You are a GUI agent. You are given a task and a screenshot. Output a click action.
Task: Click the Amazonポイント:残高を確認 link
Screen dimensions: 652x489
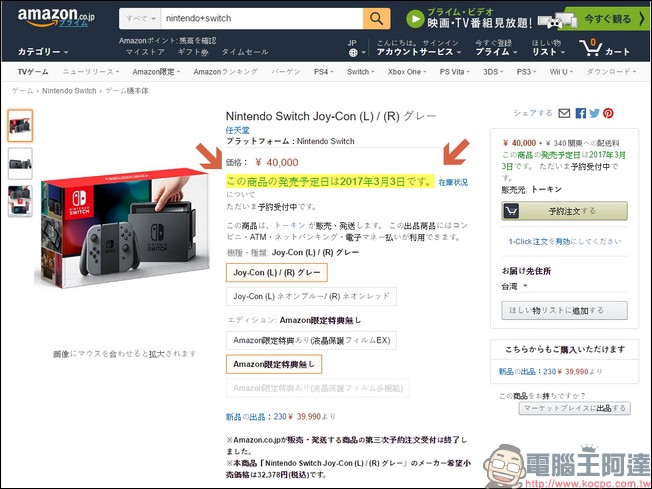[168, 41]
